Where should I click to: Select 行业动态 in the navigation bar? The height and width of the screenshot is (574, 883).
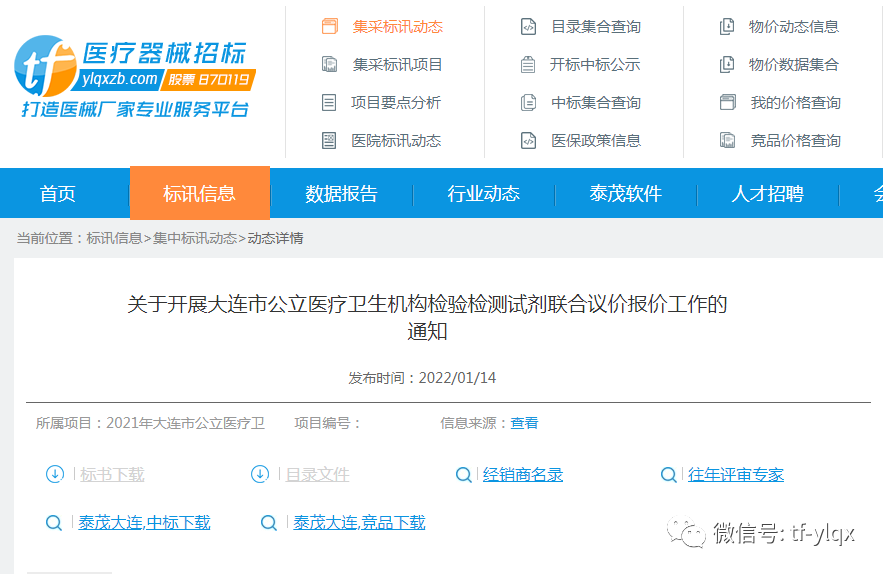click(x=484, y=194)
